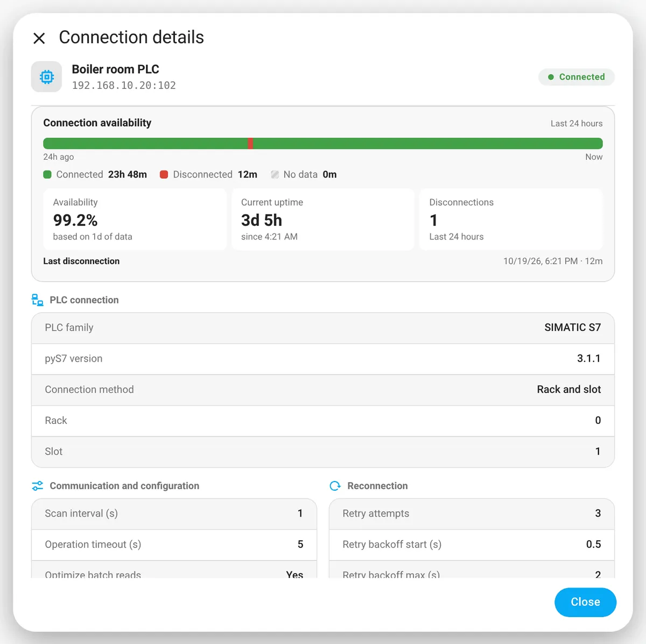Screen dimensions: 646x644
Task: Click the Connection availability heading
Action: [x=97, y=123]
